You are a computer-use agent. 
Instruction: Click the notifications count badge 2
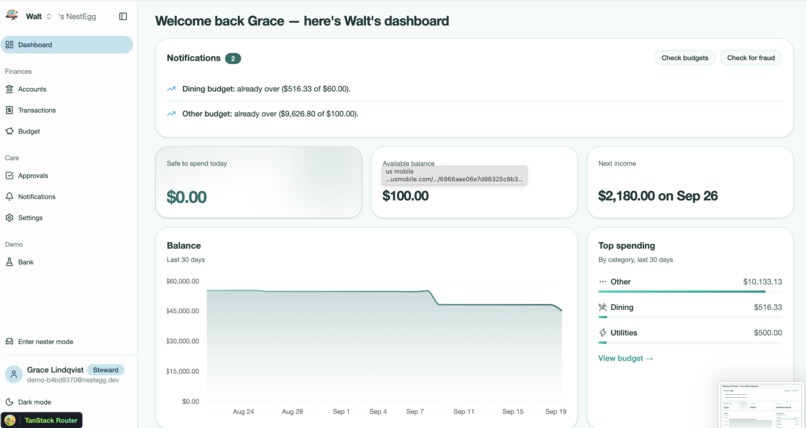(x=233, y=59)
